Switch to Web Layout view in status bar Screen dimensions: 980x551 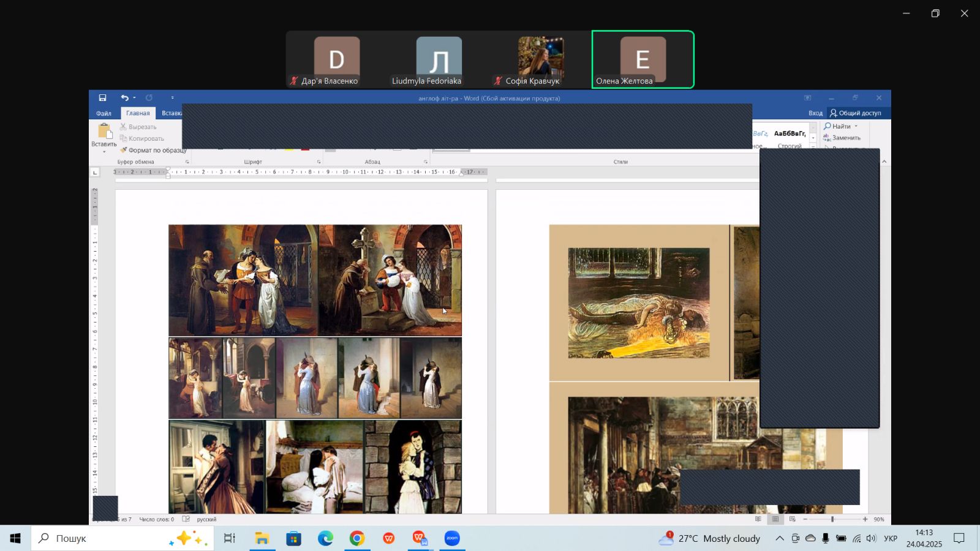[792, 519]
